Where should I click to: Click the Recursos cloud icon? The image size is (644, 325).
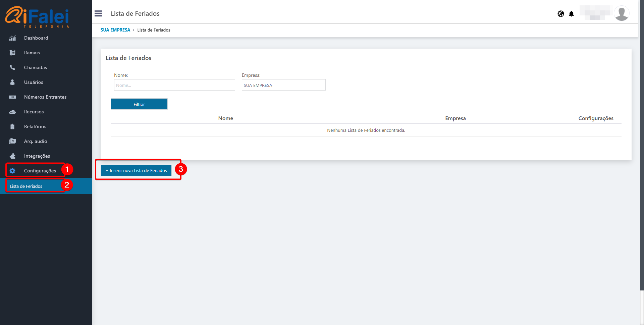12,112
